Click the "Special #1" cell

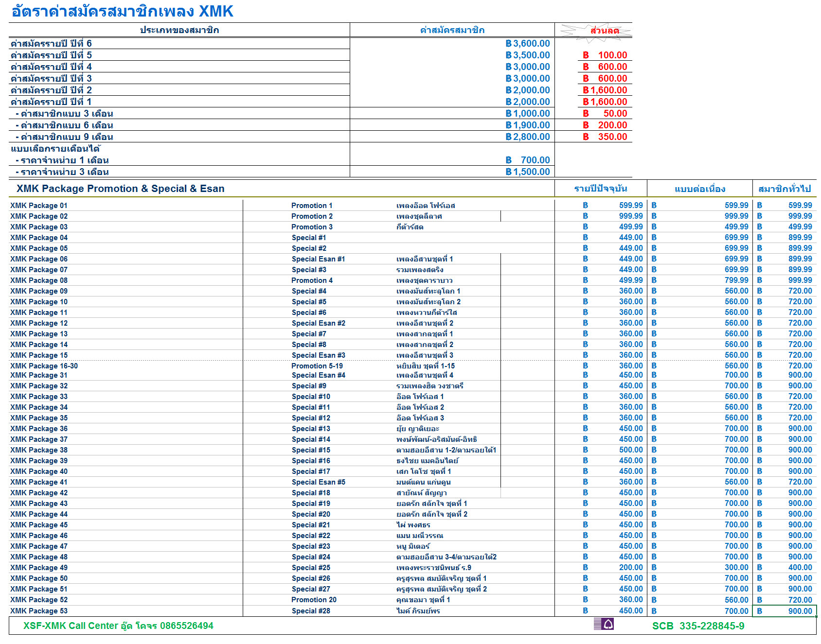click(309, 238)
